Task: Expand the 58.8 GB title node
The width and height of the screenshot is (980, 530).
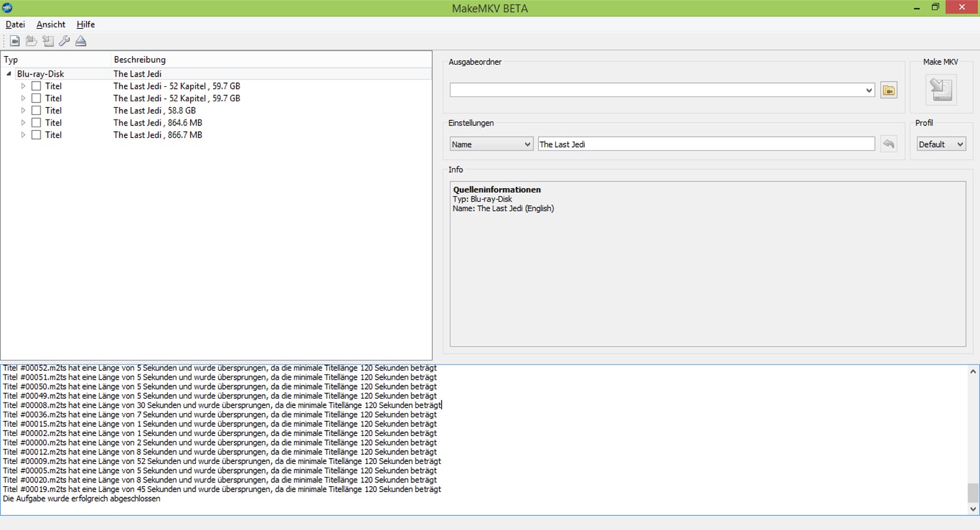Action: 24,110
